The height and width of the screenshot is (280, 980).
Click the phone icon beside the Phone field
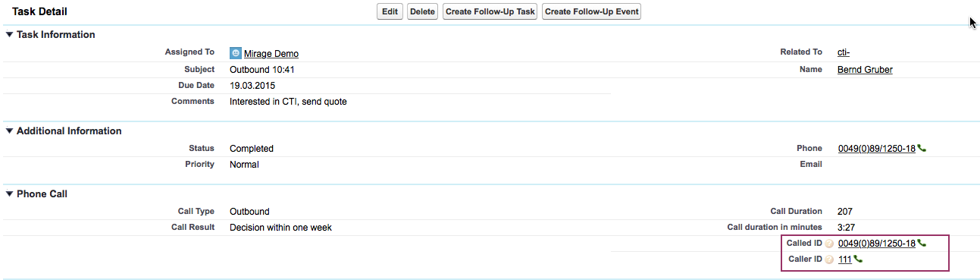point(922,149)
